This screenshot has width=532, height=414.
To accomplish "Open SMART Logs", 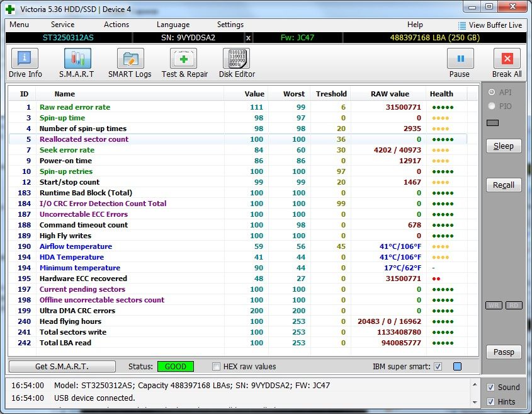I will (130, 59).
